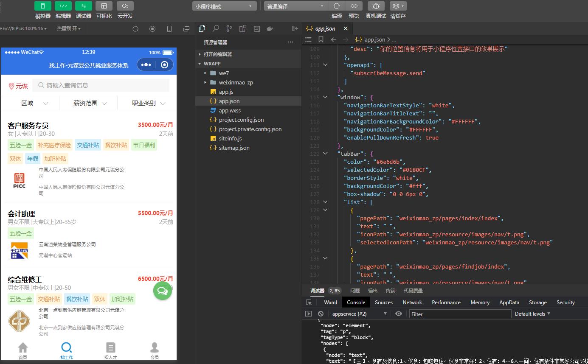The height and width of the screenshot is (364, 588).
Task: Toggle the 调试器 debugger panel
Action: [83, 6]
